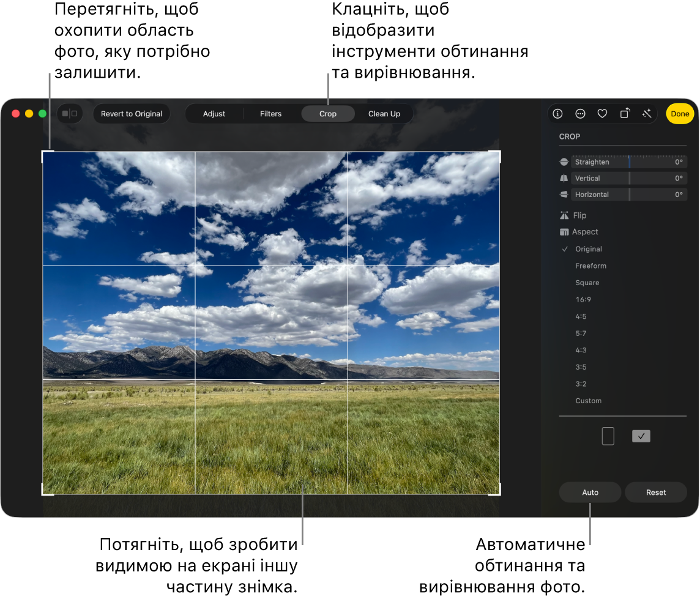
Task: Choose the 16:9 aspect ratio
Action: (583, 300)
